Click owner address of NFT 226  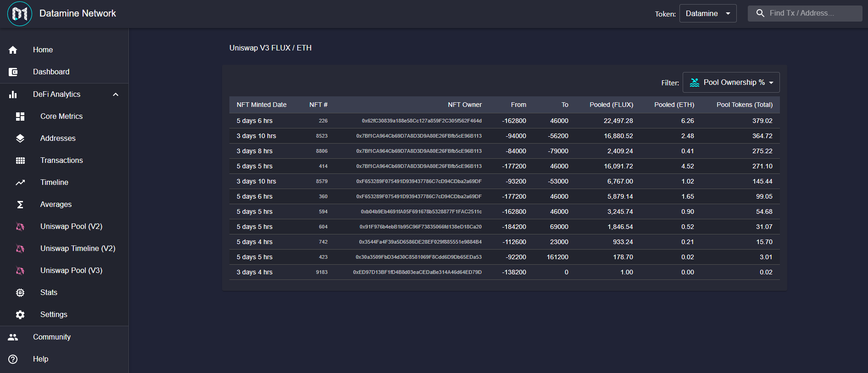(x=422, y=121)
